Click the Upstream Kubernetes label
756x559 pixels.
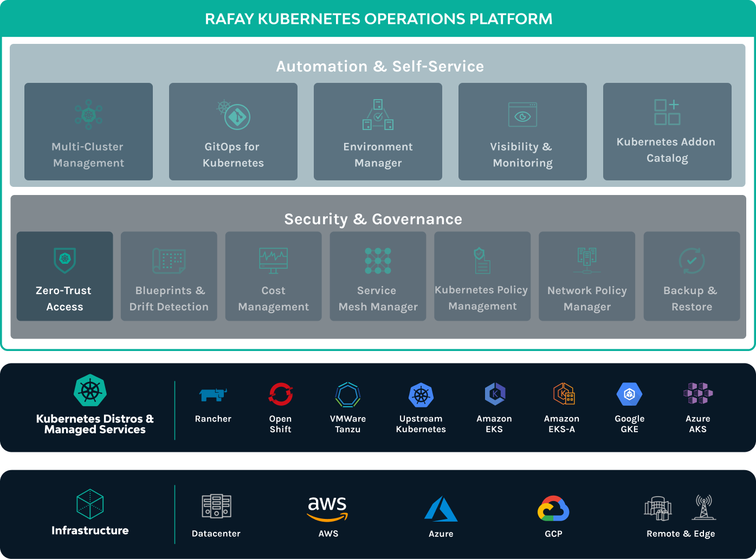(421, 424)
